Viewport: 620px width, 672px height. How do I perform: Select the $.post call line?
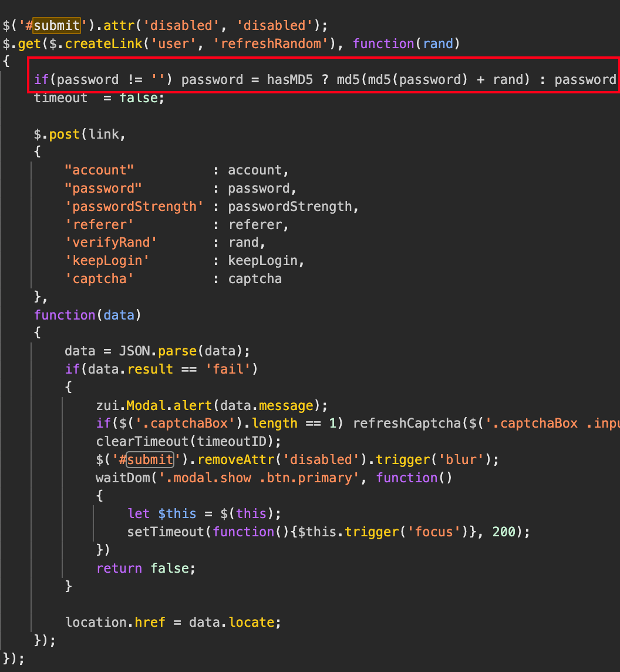point(79,134)
